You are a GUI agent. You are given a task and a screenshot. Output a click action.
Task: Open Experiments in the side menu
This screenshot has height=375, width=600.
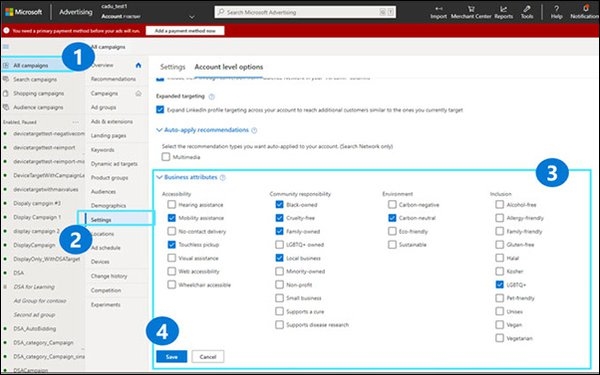tap(106, 305)
